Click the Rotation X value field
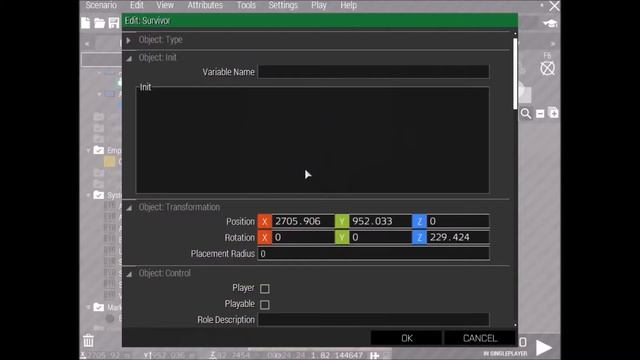The image size is (640, 360). pos(303,238)
